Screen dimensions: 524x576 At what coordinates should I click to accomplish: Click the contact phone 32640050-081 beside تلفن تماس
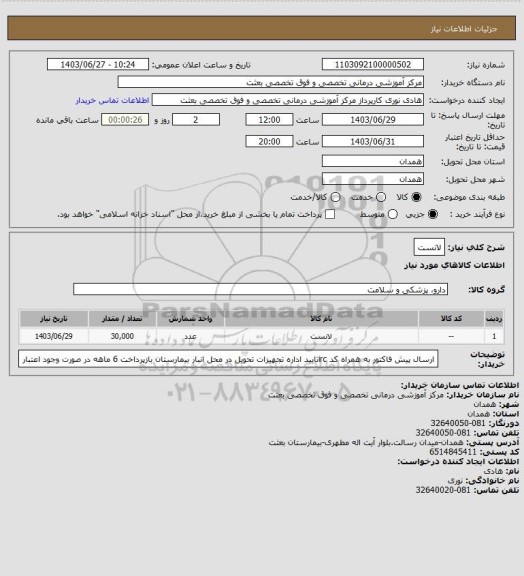[443, 433]
